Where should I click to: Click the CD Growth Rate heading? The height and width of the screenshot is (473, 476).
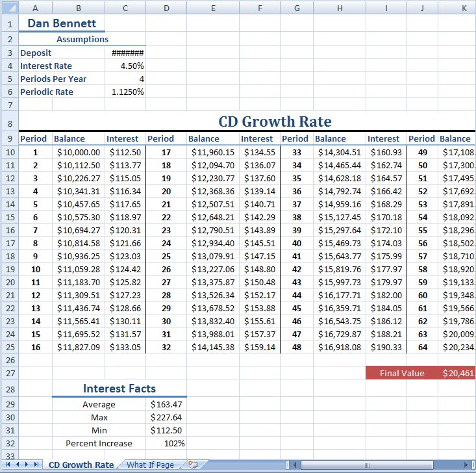pyautogui.click(x=275, y=121)
